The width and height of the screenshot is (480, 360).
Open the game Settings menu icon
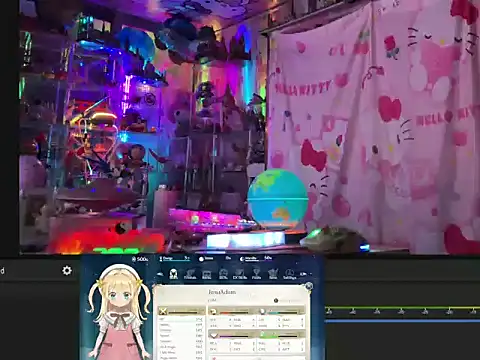289,274
